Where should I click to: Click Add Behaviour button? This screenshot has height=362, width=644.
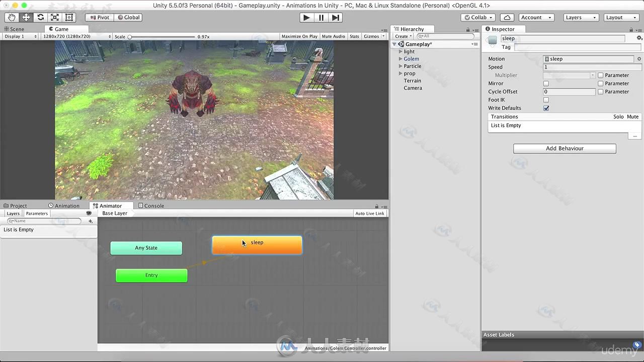point(565,148)
